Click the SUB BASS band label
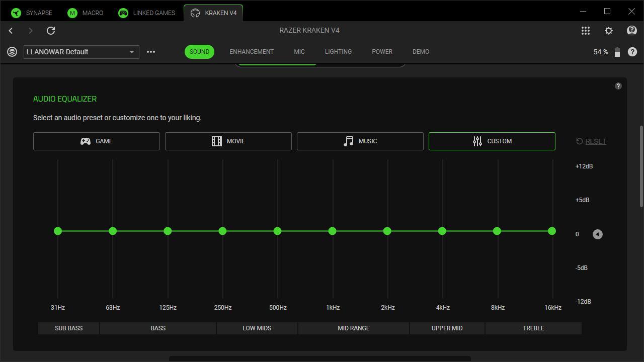 coord(69,328)
